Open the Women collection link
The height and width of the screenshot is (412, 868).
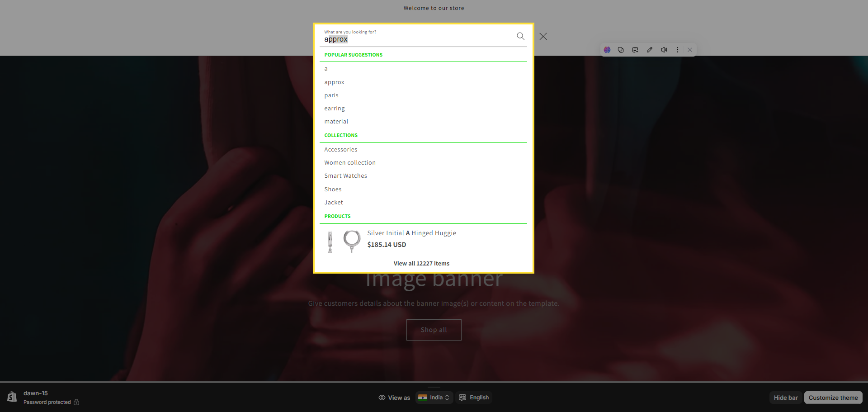click(349, 163)
